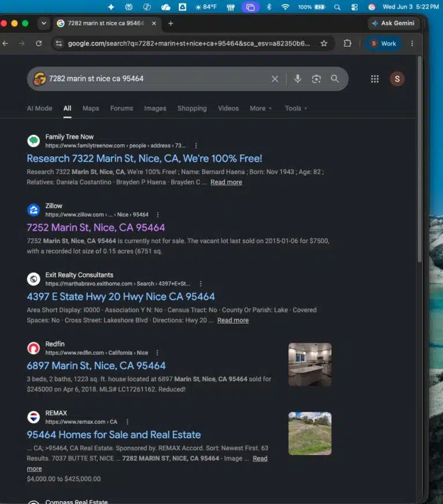
Task: Click Read more in Family Tree Now snippet
Action: pos(226,182)
